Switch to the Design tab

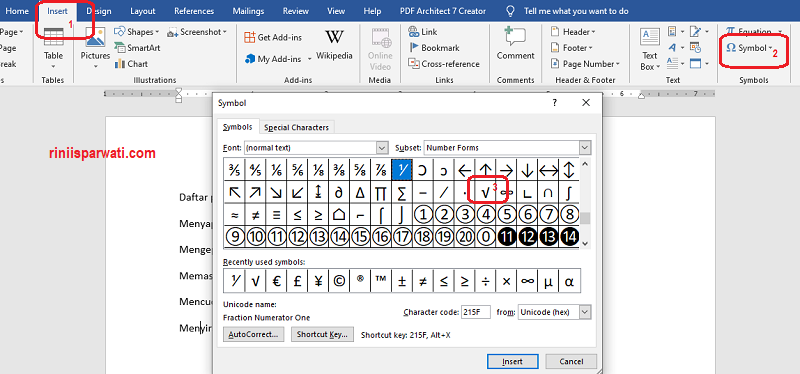(99, 11)
